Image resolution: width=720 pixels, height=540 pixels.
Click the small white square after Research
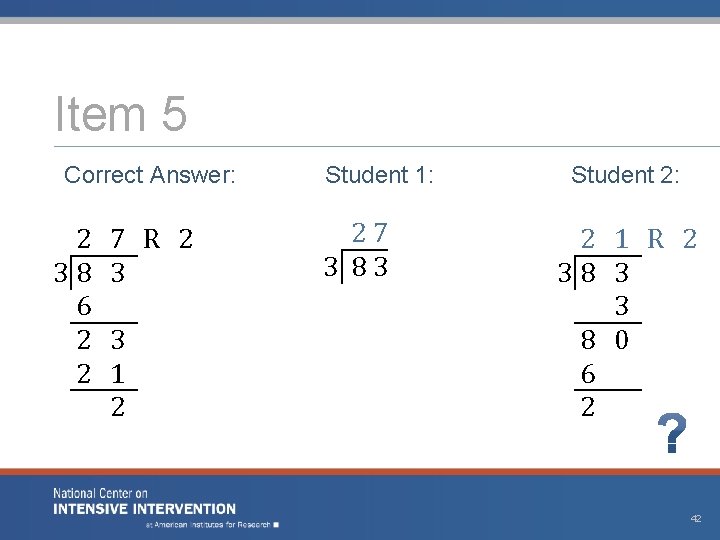point(275,524)
